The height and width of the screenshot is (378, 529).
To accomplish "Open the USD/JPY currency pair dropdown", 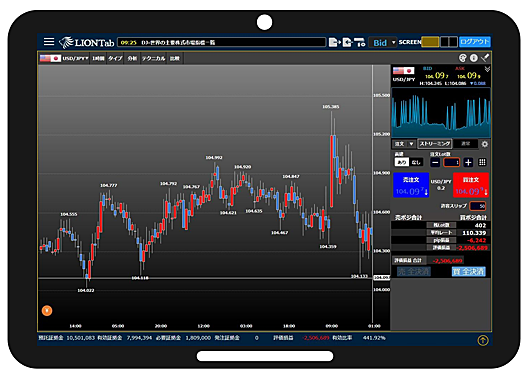I will (x=64, y=58).
